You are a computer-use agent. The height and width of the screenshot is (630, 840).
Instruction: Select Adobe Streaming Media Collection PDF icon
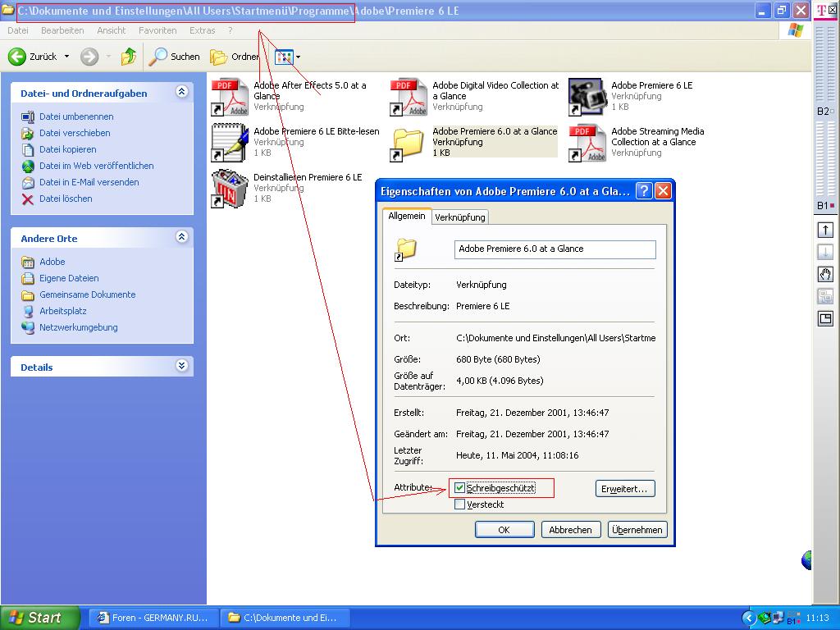[587, 143]
